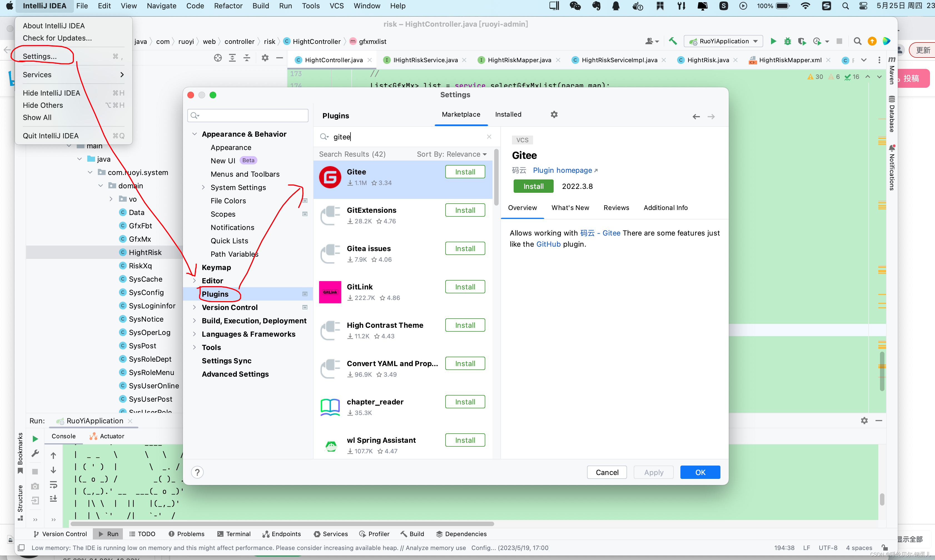Click the Stop square icon in toolbar
The width and height of the screenshot is (935, 560).
tap(839, 41)
